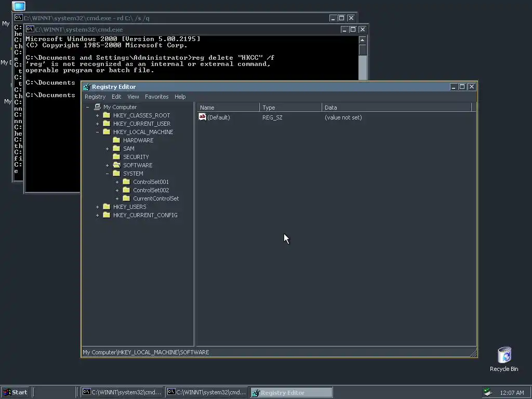Viewport: 532px width, 399px height.
Task: Expand the SAM key
Action: click(107, 149)
